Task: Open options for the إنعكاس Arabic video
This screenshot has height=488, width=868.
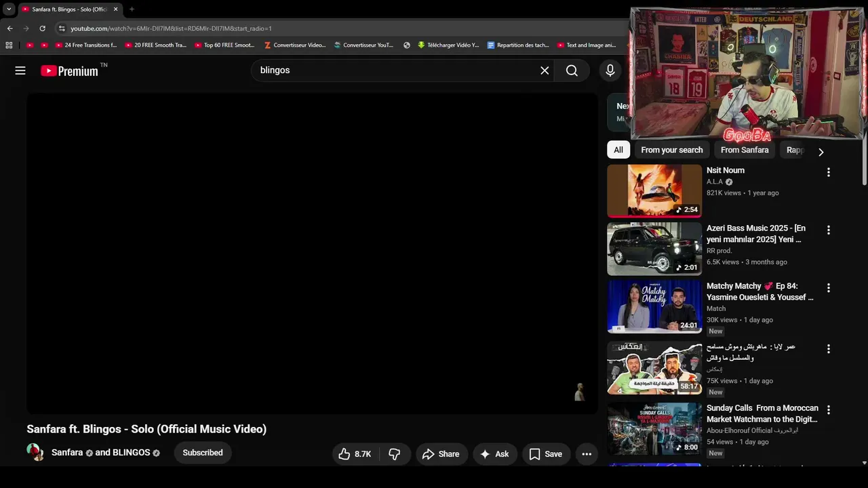Action: tap(828, 349)
